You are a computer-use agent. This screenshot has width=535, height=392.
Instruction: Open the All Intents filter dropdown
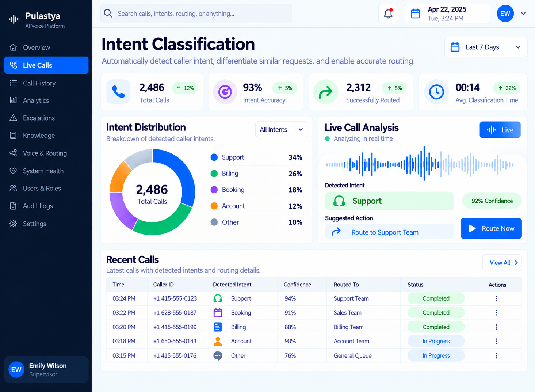(x=281, y=130)
